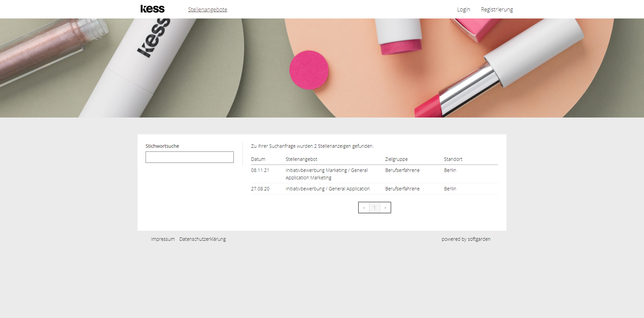Click Berlin in the 08.11.21 row
This screenshot has width=644, height=318.
tap(450, 170)
